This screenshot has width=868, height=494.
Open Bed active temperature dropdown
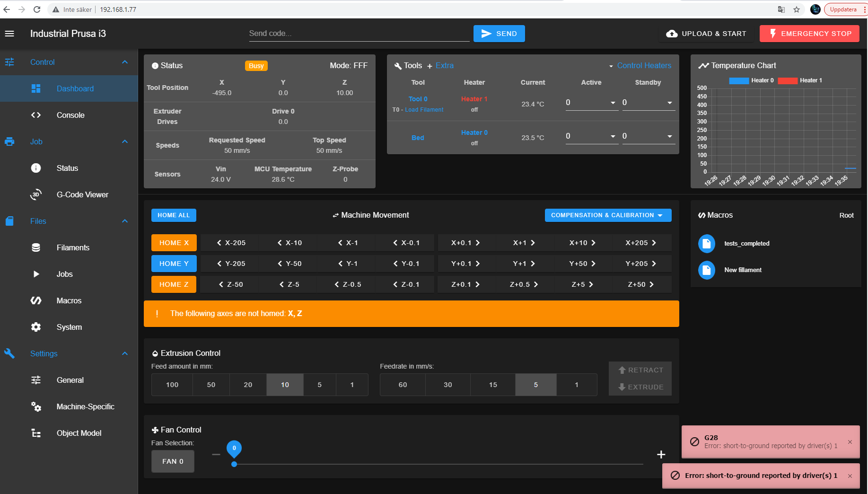tap(613, 136)
